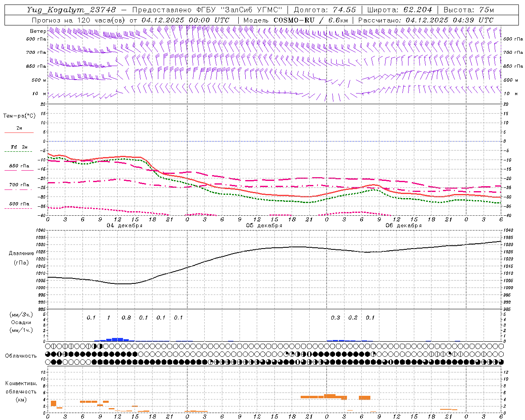The height and width of the screenshot is (420, 525).
Task: Click the 06 декабря date label
Action: (x=404, y=226)
